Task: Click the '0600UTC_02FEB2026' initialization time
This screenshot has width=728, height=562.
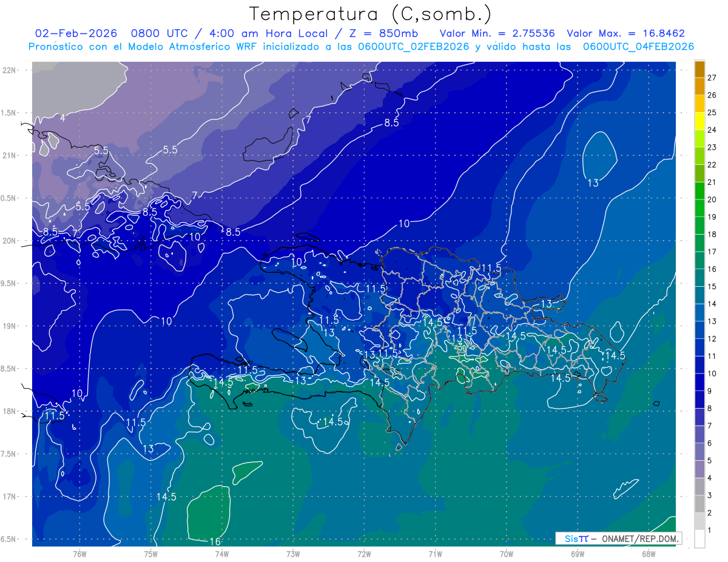Action: (414, 47)
